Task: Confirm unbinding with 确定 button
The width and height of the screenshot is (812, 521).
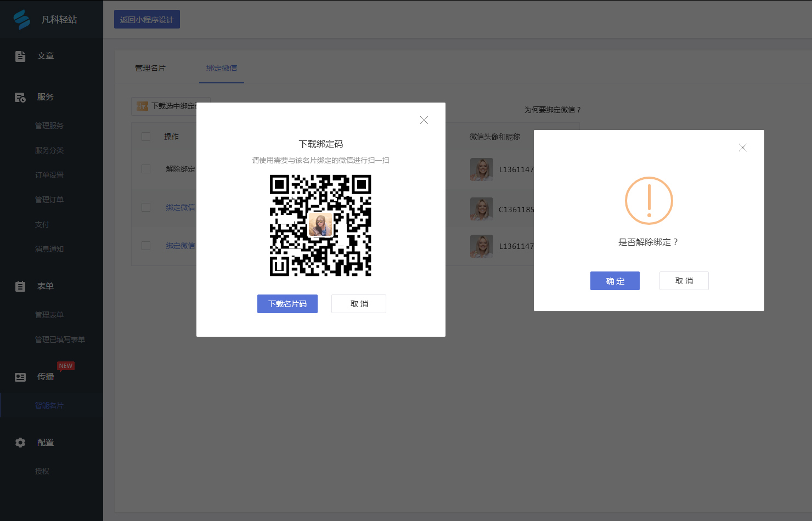Action: 615,281
